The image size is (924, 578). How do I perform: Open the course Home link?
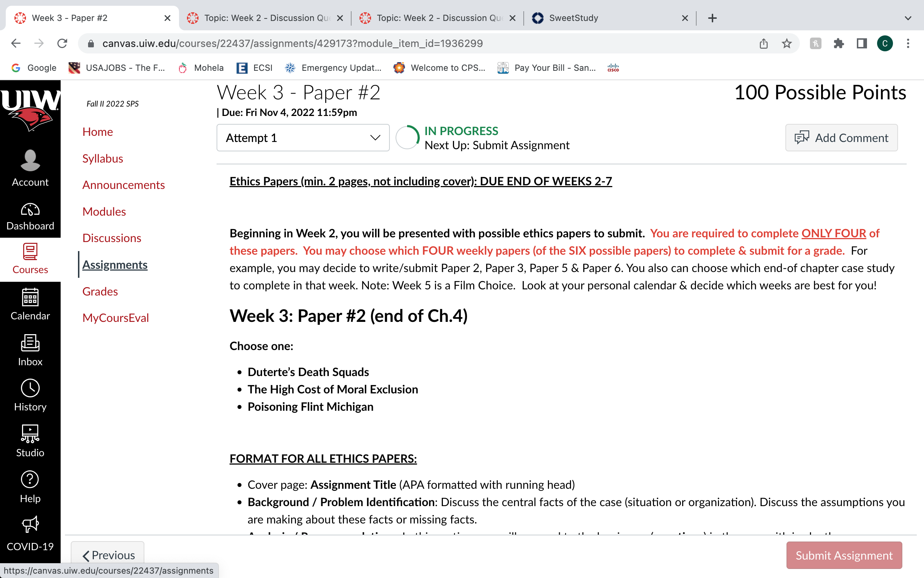pos(97,131)
